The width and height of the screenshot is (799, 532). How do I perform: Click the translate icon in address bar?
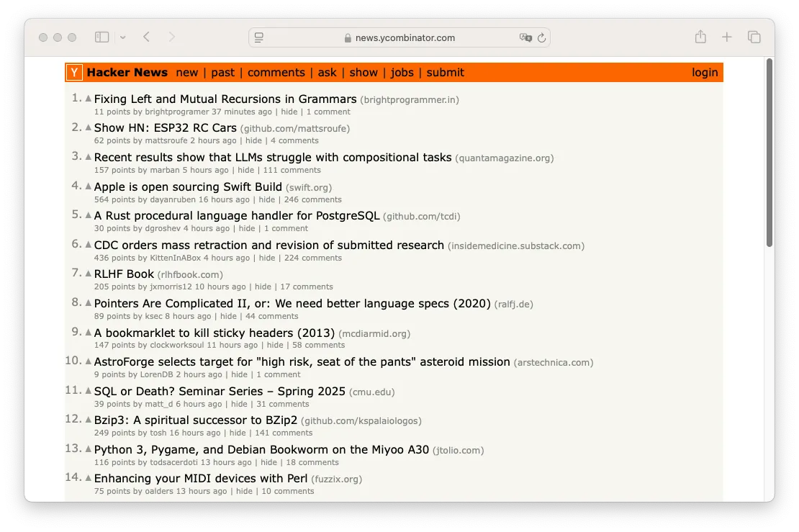pos(525,37)
